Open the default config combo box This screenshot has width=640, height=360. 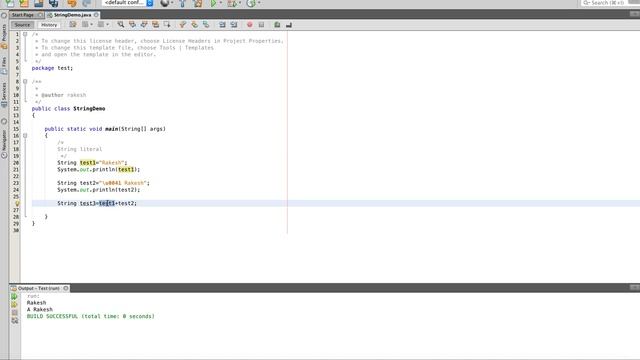[127, 3]
